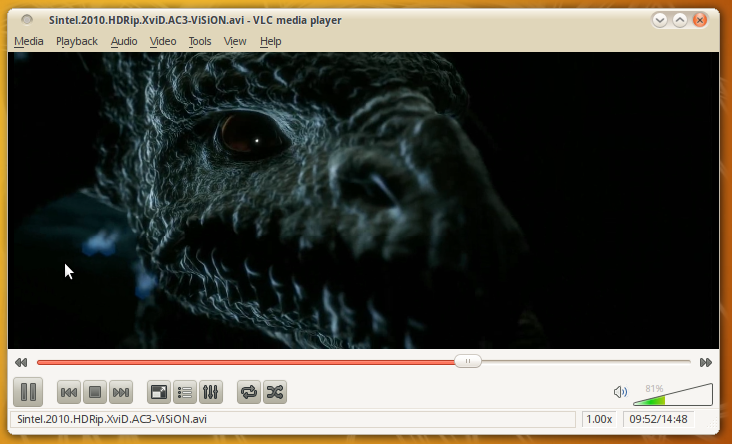Toggle fullscreen video mode
Image resolution: width=732 pixels, height=444 pixels.
pos(159,392)
